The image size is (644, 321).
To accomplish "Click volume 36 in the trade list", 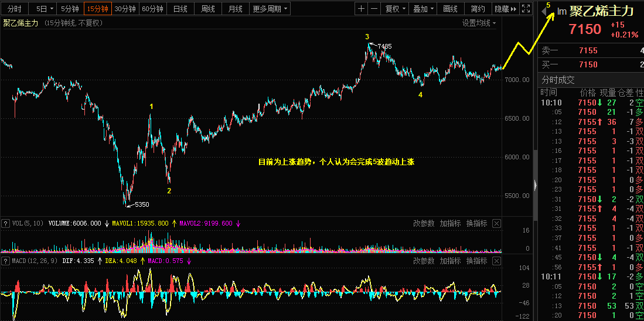I will (612, 122).
